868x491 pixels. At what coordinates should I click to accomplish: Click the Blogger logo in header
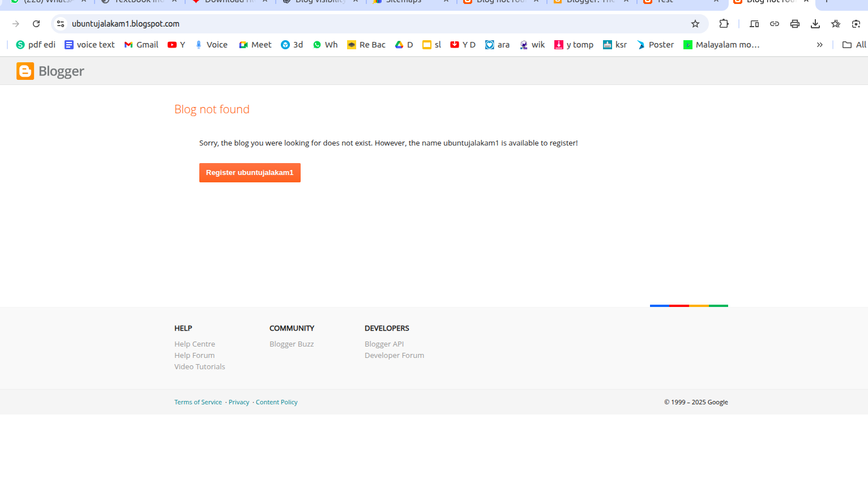[x=50, y=71]
